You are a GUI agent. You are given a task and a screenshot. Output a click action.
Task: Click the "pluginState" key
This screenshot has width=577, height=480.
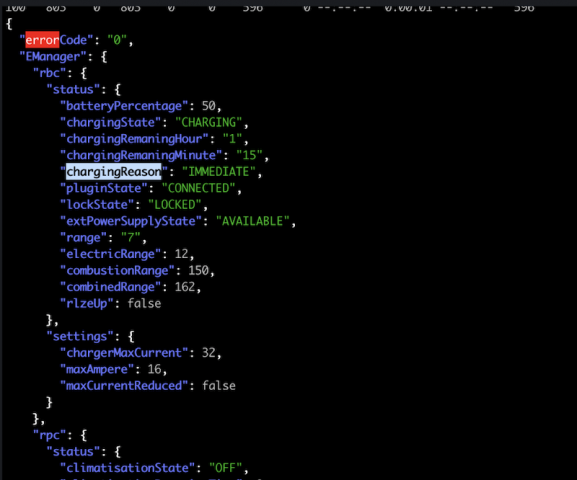pos(104,188)
